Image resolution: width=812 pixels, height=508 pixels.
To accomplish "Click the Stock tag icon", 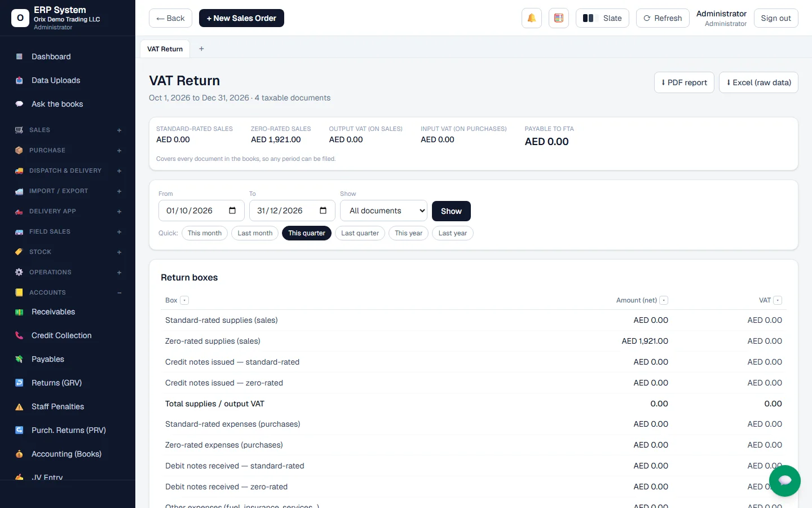I will click(x=19, y=252).
